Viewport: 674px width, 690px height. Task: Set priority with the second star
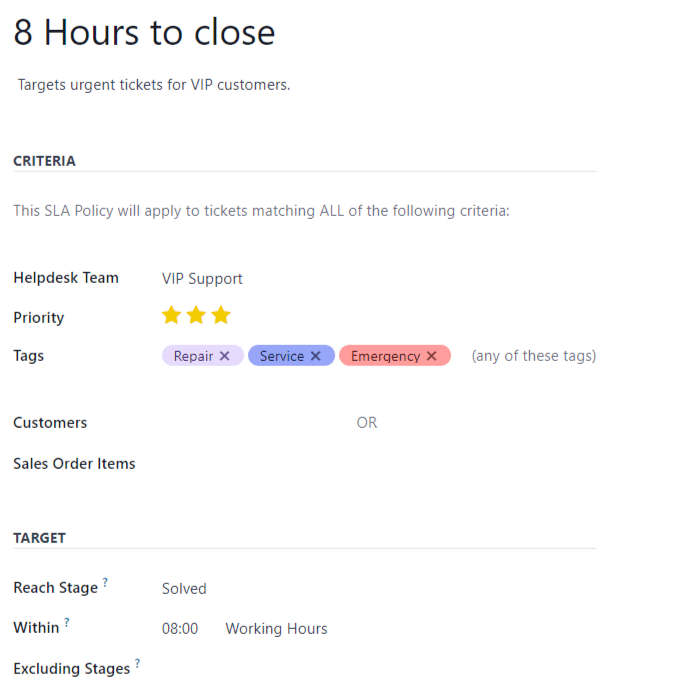(x=196, y=316)
